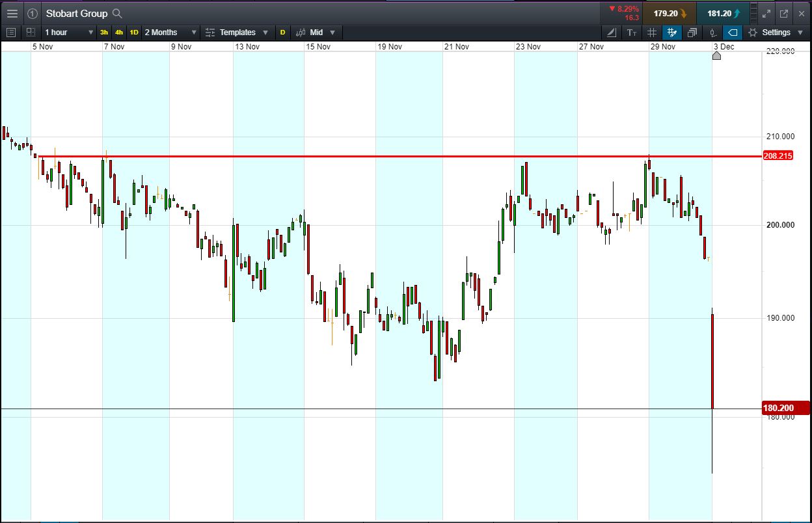
Task: Pop out chart into new window
Action: point(784,13)
